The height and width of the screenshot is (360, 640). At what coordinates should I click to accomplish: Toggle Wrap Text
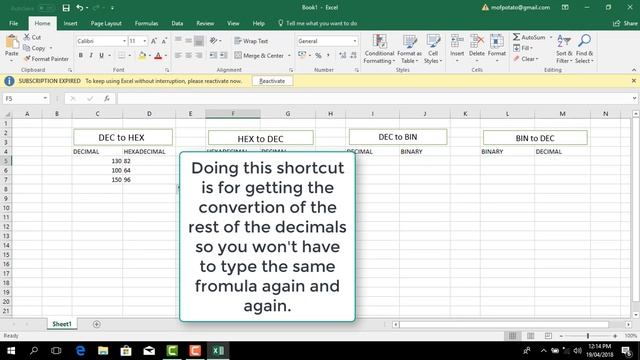point(251,41)
